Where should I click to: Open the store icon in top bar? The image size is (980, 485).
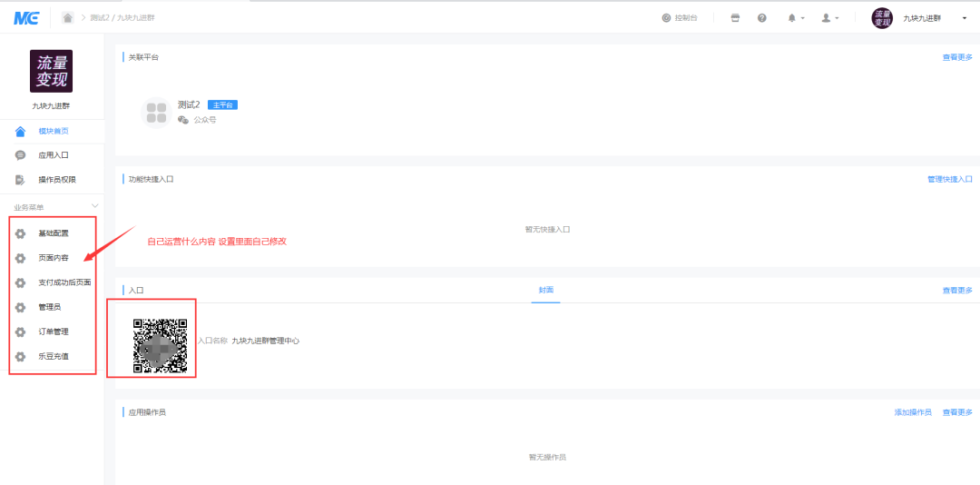736,18
